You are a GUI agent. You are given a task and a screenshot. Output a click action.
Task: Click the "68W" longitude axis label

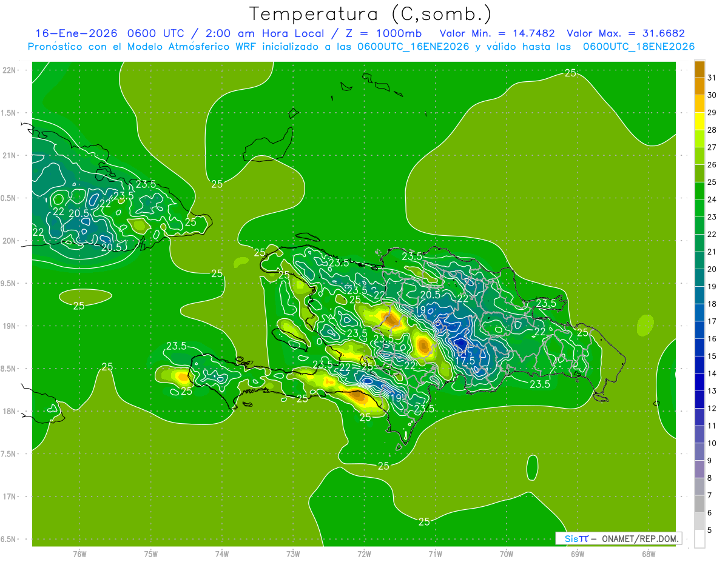click(x=649, y=554)
